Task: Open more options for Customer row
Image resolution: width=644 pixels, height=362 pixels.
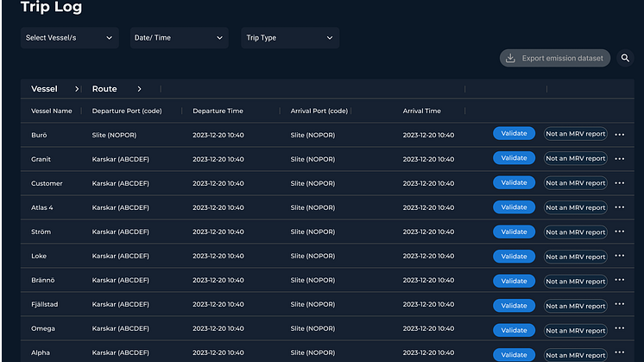Action: point(619,183)
